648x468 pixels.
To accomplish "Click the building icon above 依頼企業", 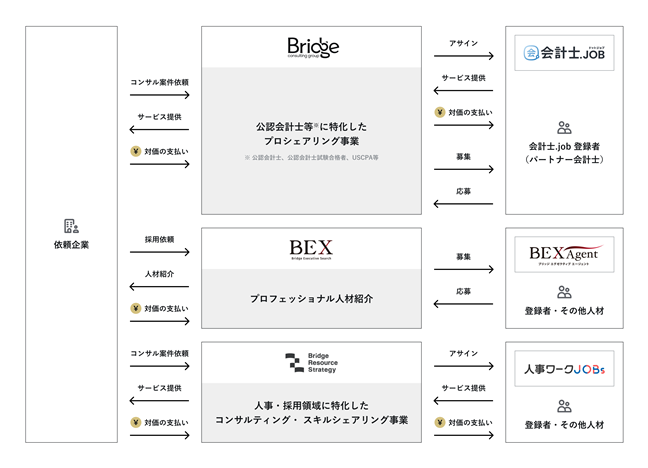I will [x=71, y=226].
